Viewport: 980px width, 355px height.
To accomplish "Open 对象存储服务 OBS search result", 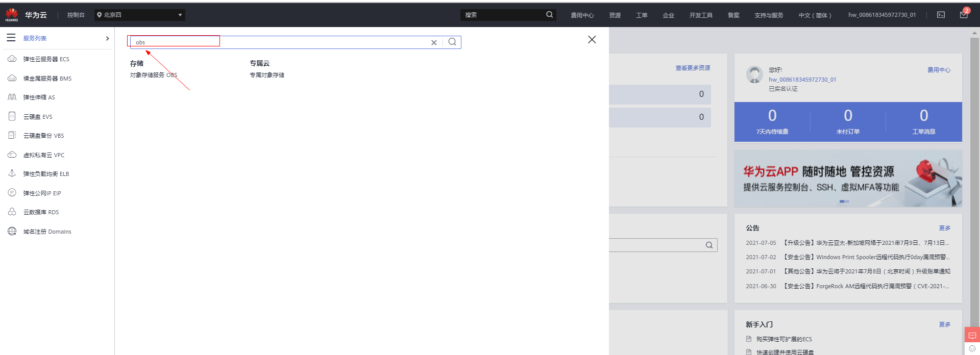I will (154, 75).
